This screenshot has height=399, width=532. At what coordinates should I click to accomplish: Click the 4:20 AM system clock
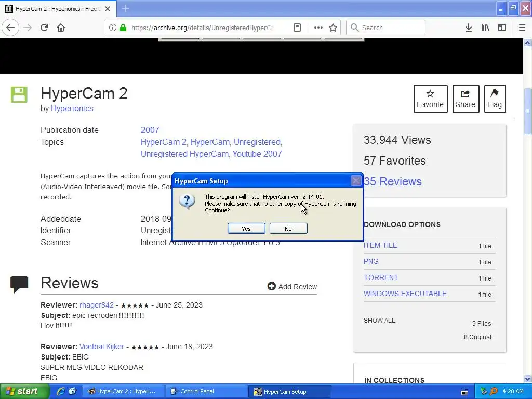513,391
